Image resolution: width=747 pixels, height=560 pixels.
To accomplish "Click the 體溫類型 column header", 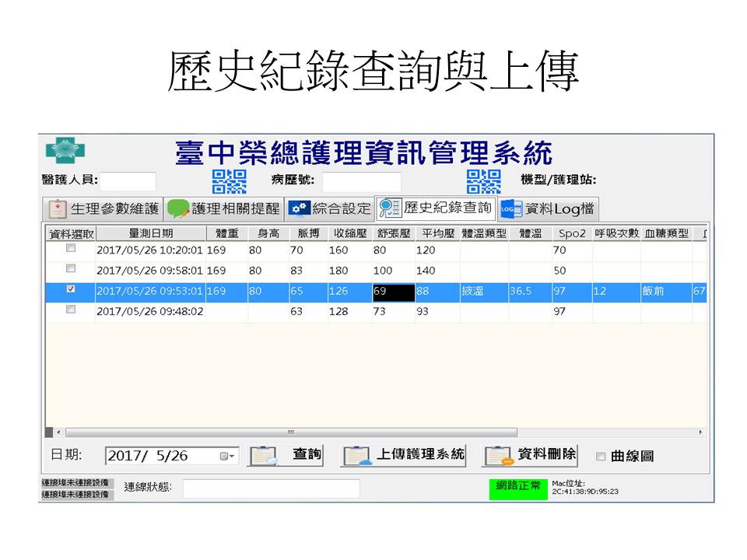I will tap(484, 233).
